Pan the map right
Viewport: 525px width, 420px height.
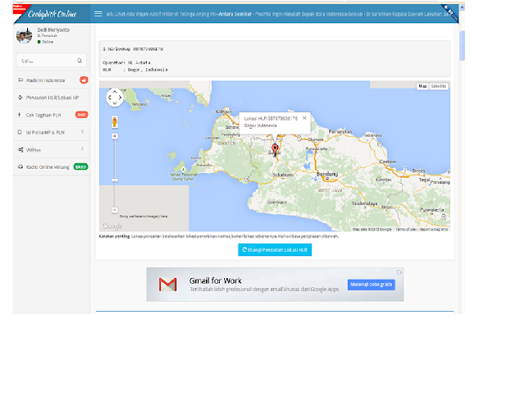(120, 98)
